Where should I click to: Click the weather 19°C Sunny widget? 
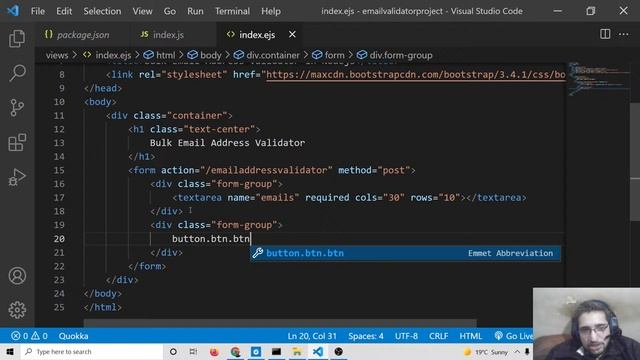pyautogui.click(x=485, y=352)
